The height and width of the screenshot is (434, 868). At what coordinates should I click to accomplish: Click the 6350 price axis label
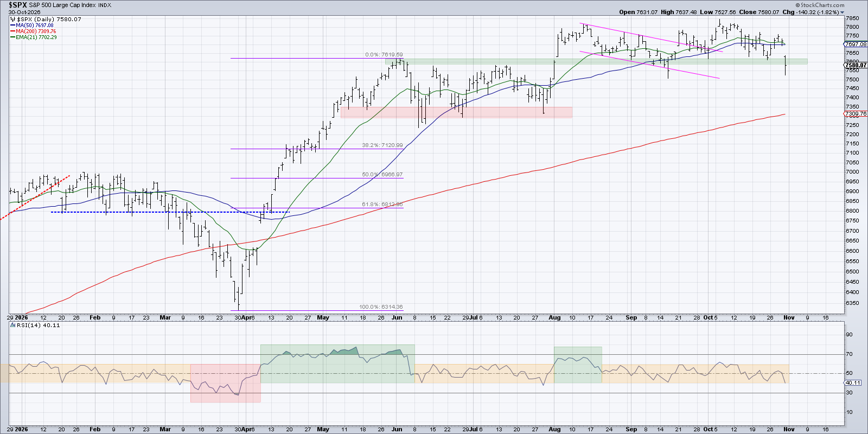[852, 303]
